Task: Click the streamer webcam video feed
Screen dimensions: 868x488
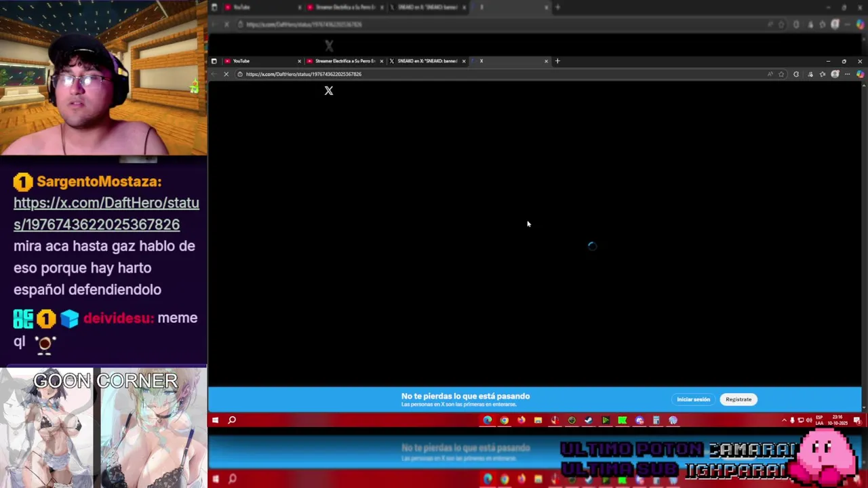Action: [103, 77]
